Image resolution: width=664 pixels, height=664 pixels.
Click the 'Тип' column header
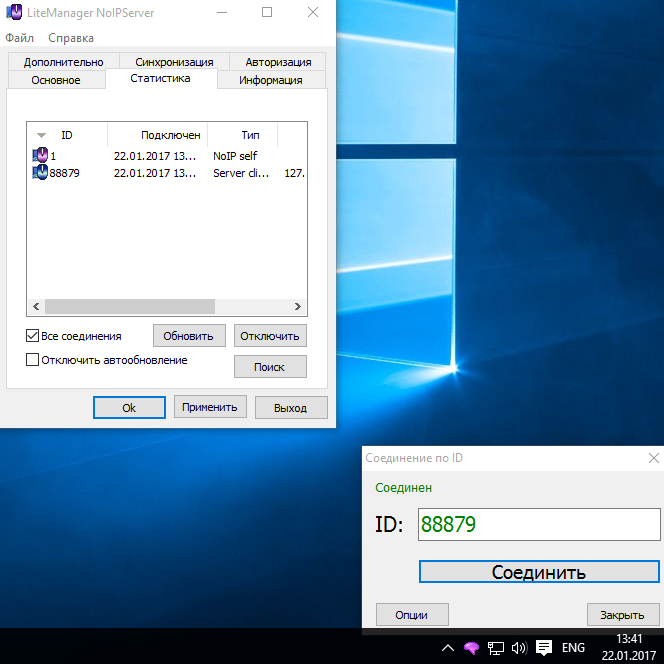coord(243,135)
